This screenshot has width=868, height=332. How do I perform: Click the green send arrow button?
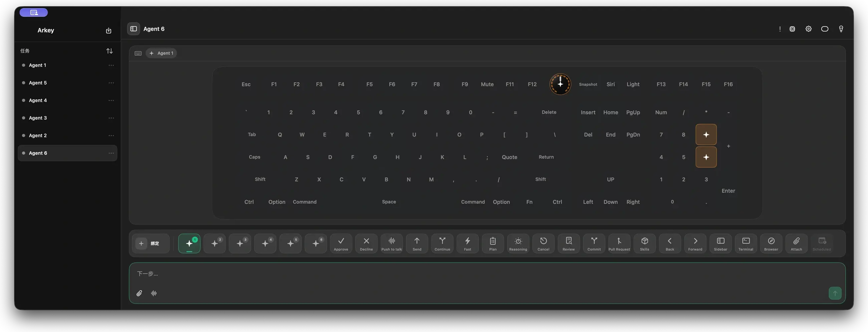[x=835, y=293]
